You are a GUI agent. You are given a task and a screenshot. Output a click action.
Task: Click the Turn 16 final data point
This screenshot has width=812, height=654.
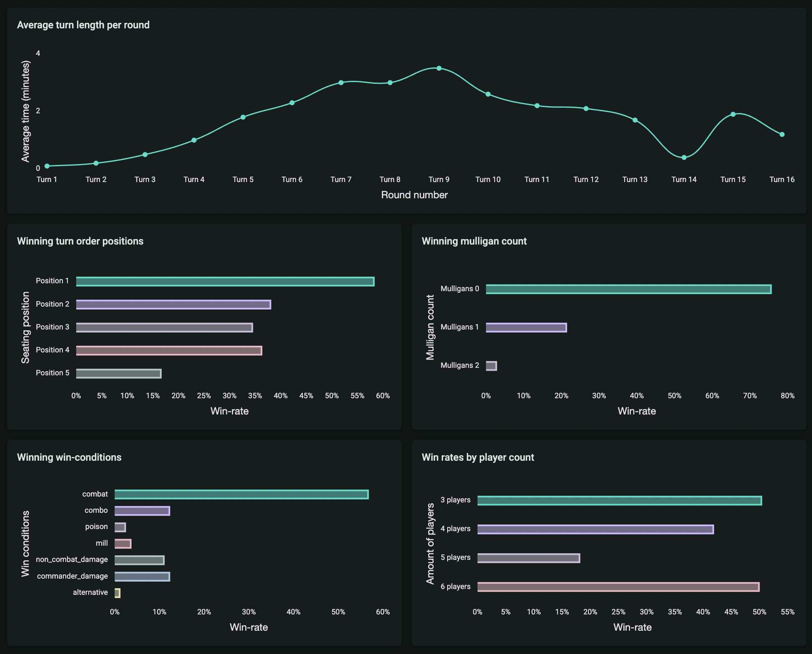tap(782, 135)
